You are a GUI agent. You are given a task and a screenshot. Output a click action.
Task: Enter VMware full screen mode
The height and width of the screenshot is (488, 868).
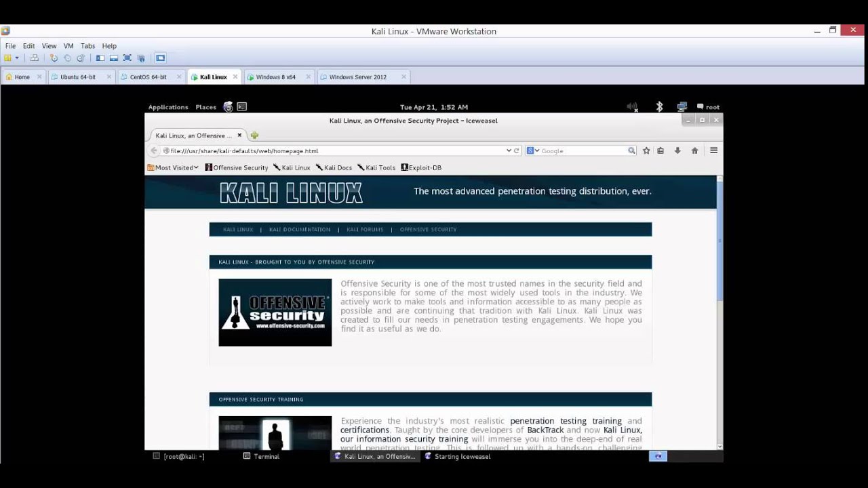127,58
